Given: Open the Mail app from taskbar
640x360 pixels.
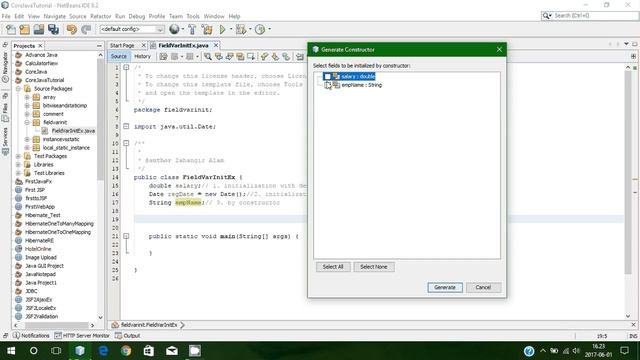Looking at the screenshot, I should tap(172, 351).
